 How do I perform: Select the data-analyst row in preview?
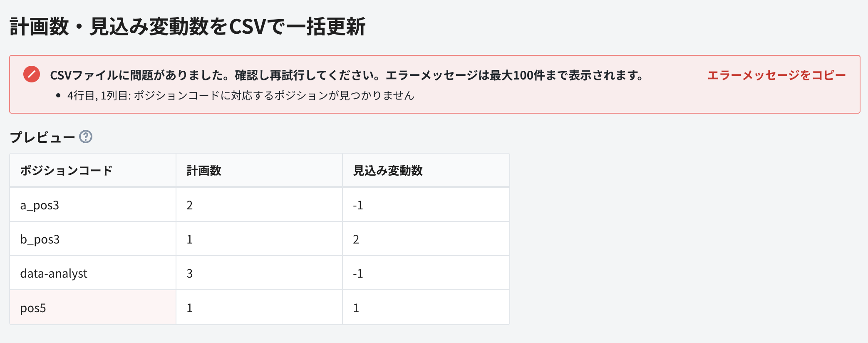coord(54,273)
